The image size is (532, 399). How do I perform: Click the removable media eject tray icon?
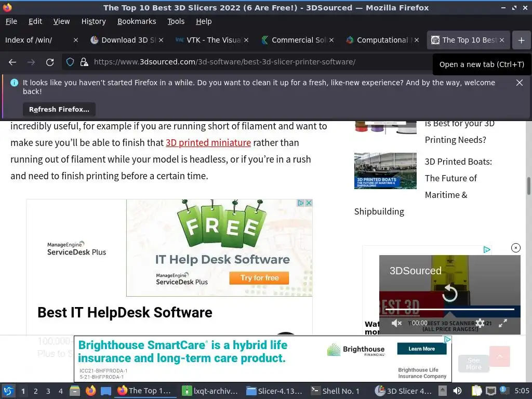pyautogui.click(x=443, y=391)
